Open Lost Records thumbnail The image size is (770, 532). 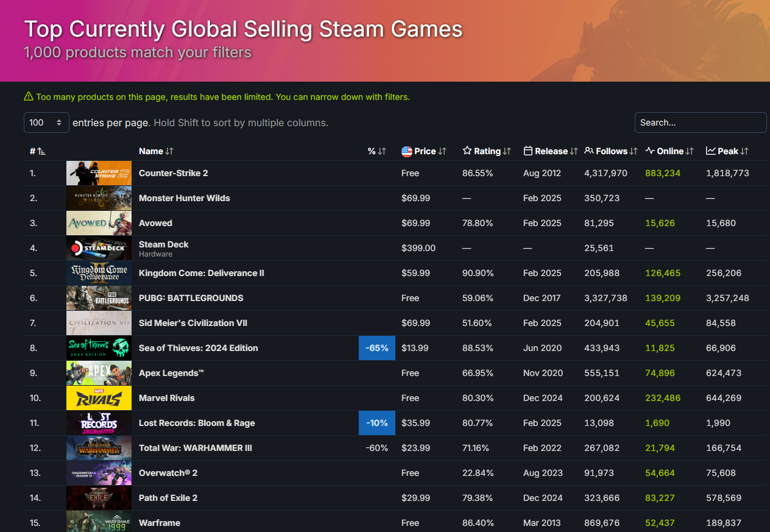(x=99, y=423)
